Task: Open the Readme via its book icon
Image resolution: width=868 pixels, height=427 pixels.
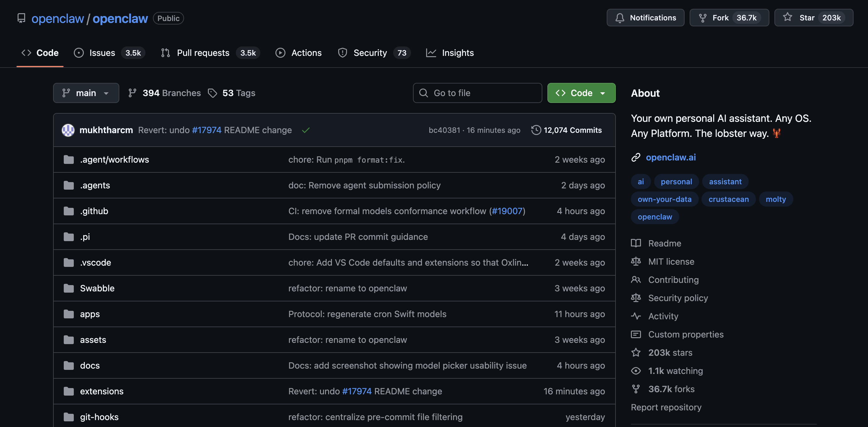Action: click(637, 243)
